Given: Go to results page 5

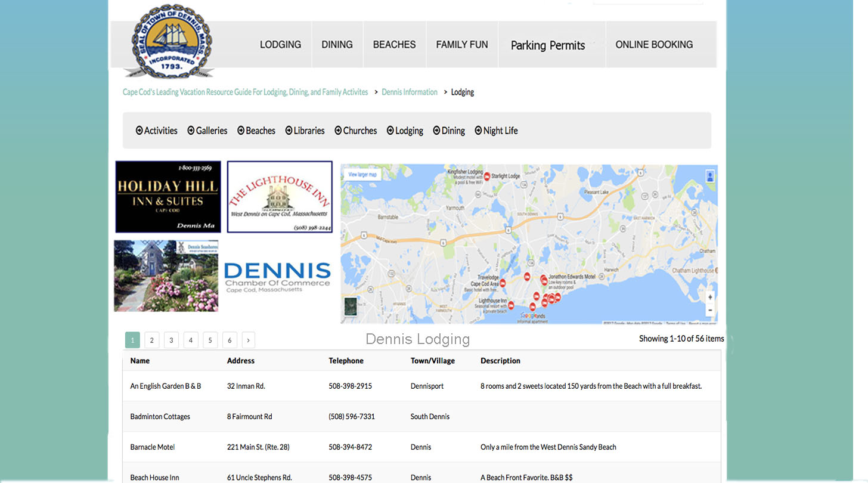Looking at the screenshot, I should point(210,340).
